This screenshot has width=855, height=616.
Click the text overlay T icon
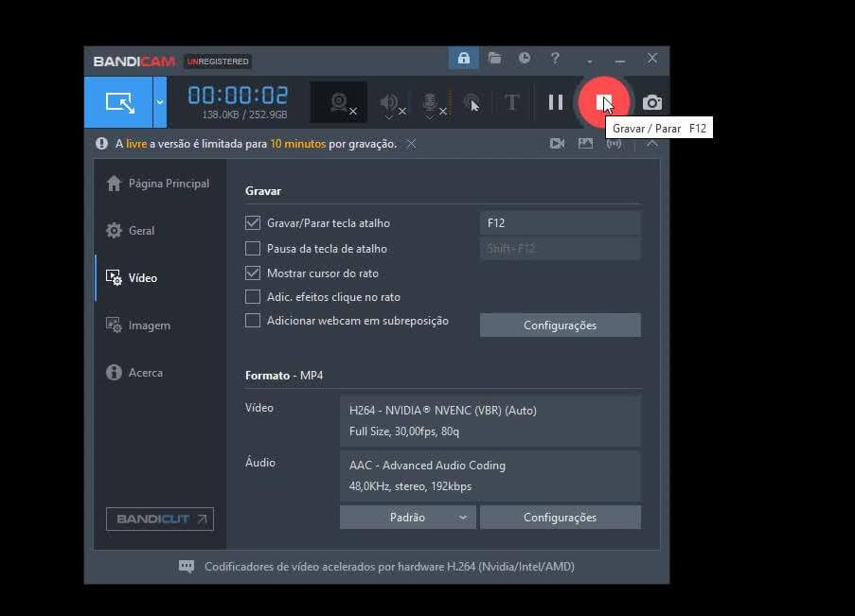(x=511, y=102)
